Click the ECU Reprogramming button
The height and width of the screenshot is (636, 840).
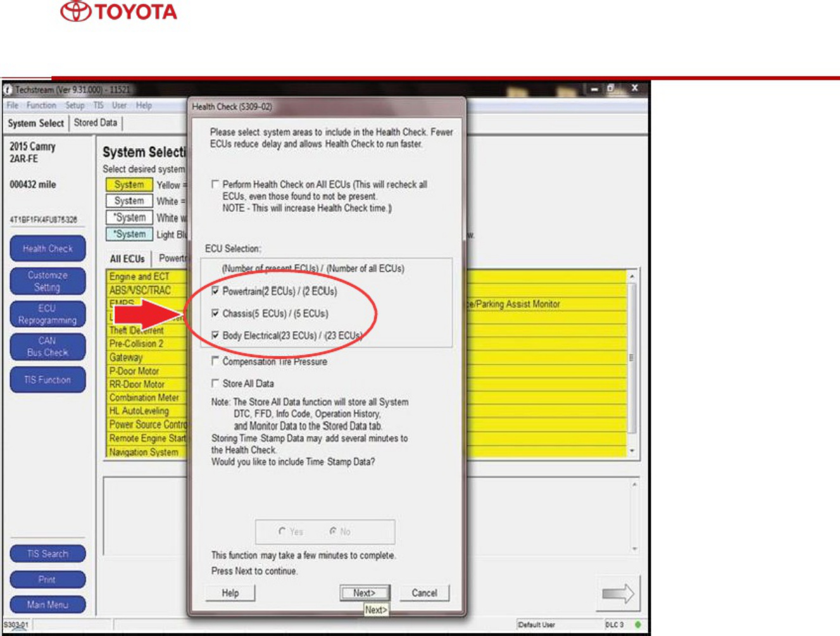click(47, 314)
